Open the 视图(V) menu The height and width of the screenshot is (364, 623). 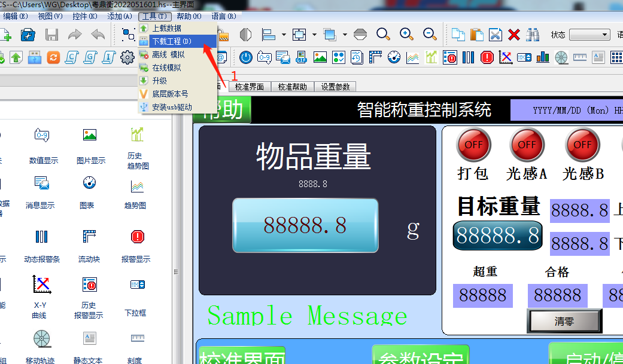tap(50, 16)
